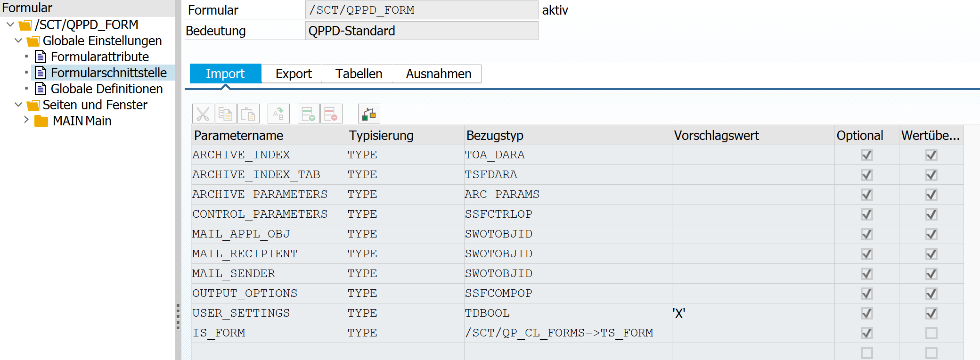
Task: Click the Cut scissors toolbar icon
Action: (x=203, y=114)
